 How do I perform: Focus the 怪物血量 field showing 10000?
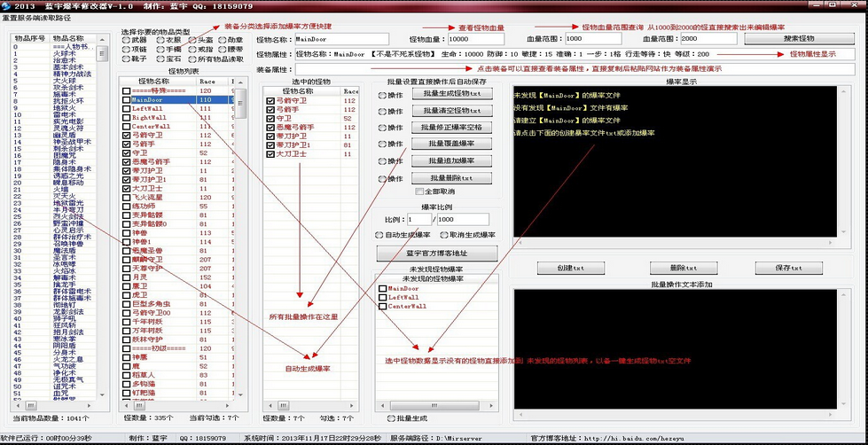coord(476,39)
